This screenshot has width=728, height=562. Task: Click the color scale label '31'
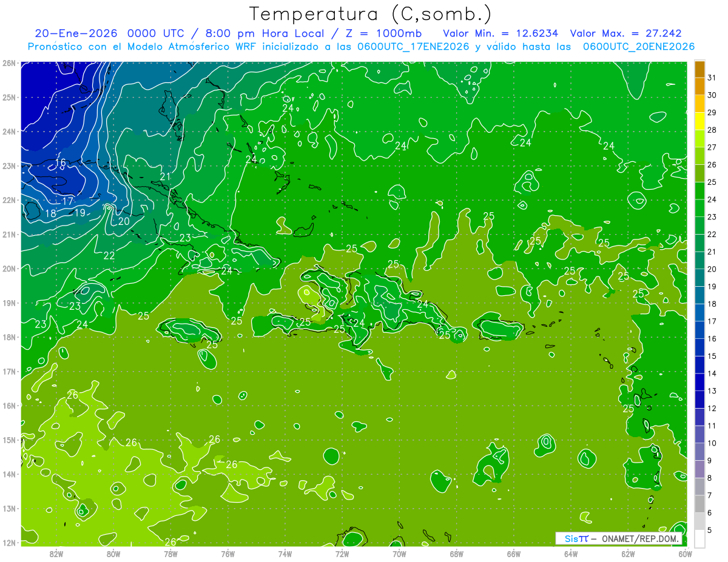[x=712, y=78]
